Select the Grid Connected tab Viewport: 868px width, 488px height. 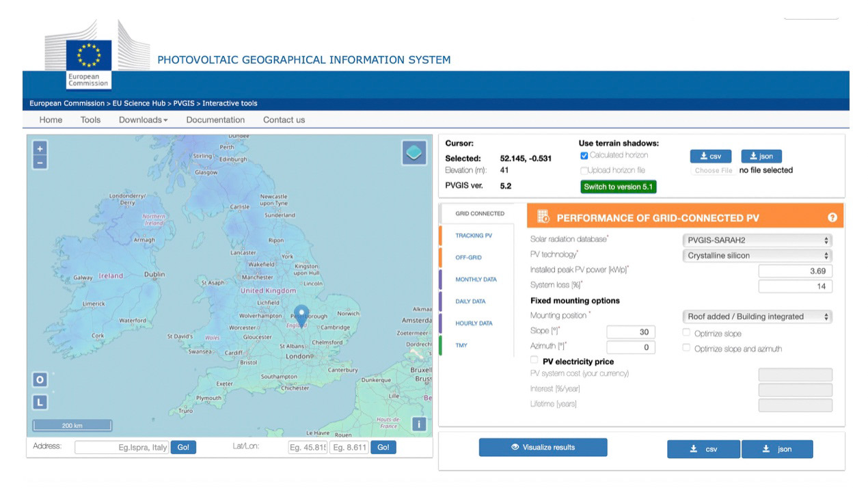tap(480, 213)
